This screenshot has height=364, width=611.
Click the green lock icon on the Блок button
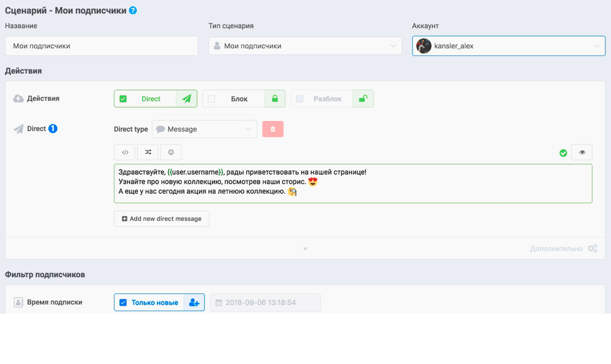[x=275, y=99]
